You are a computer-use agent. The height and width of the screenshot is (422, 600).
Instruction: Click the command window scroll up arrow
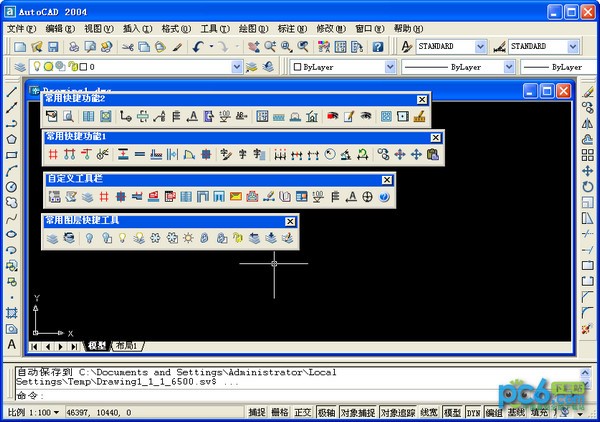pos(585,372)
